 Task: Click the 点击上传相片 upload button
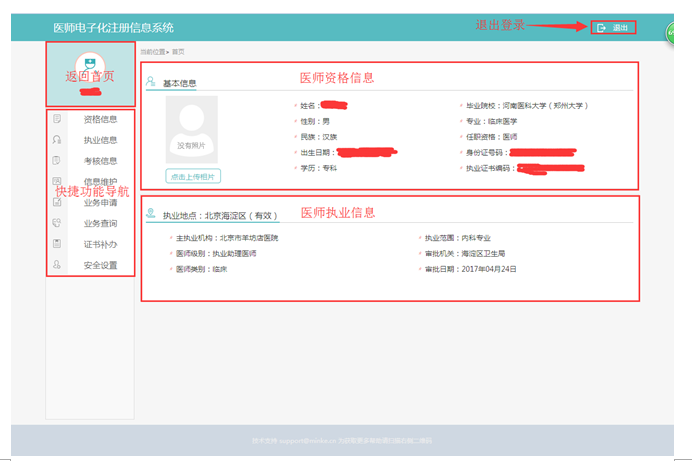click(192, 176)
